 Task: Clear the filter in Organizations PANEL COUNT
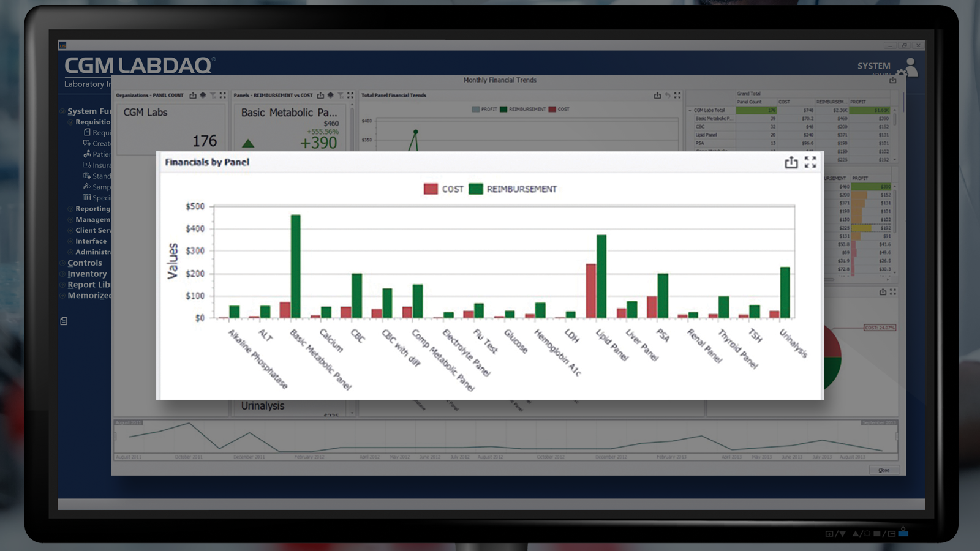(x=213, y=95)
